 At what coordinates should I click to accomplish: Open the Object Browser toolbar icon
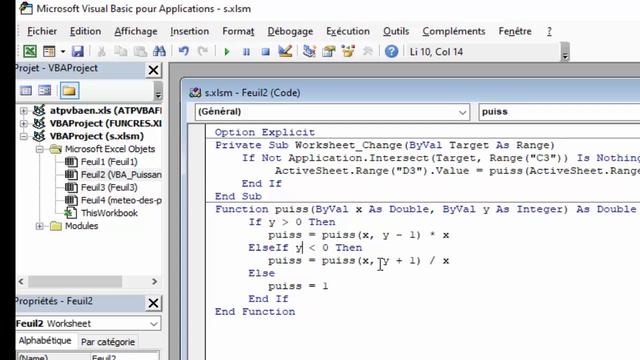348,51
